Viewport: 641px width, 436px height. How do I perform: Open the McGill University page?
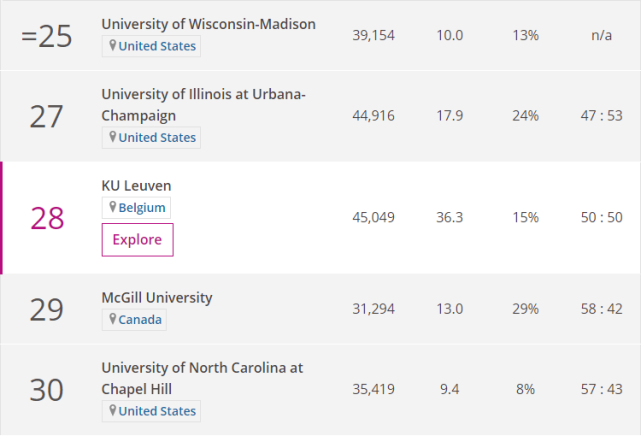(x=157, y=298)
